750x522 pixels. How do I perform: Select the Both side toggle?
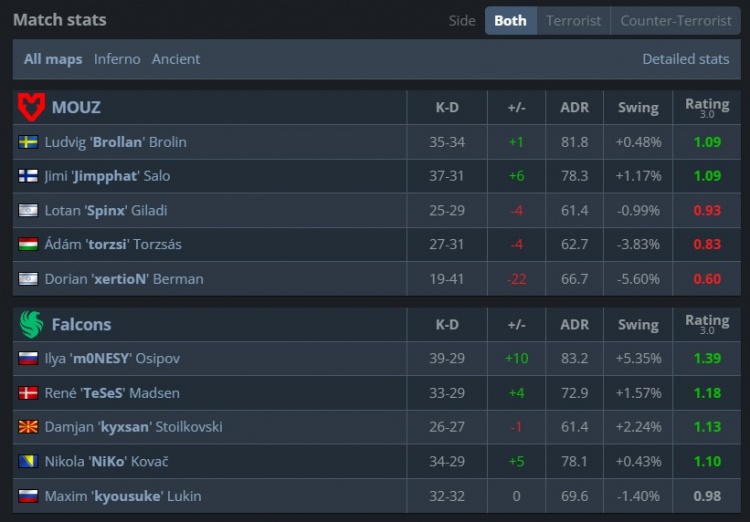[x=510, y=21]
